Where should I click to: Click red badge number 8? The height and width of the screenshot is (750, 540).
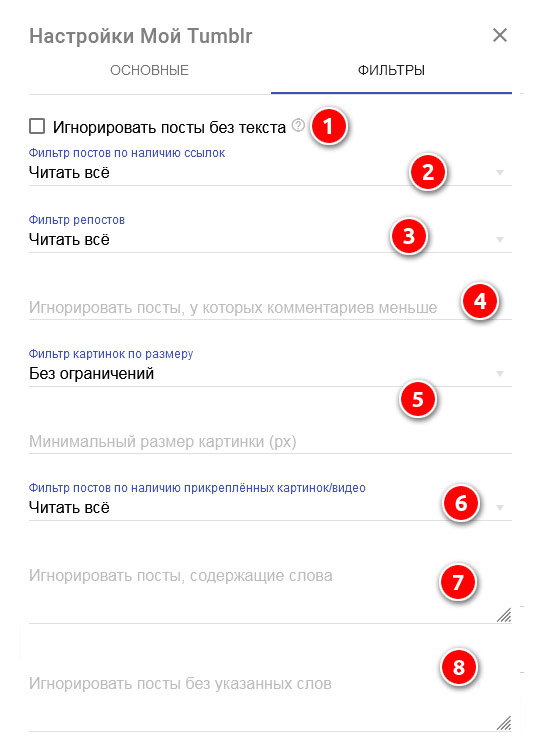pyautogui.click(x=459, y=667)
